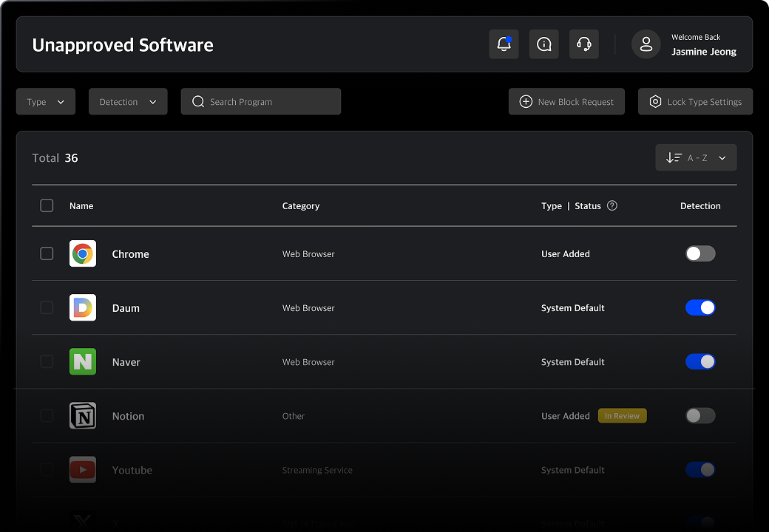This screenshot has height=532, width=769.
Task: Click User Added in Chrome row
Action: [566, 253]
